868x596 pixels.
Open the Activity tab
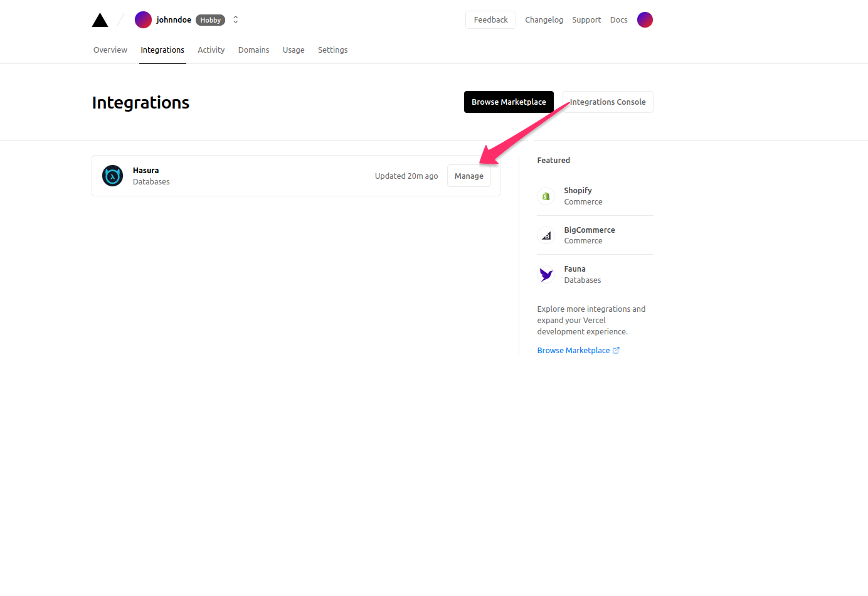click(211, 50)
